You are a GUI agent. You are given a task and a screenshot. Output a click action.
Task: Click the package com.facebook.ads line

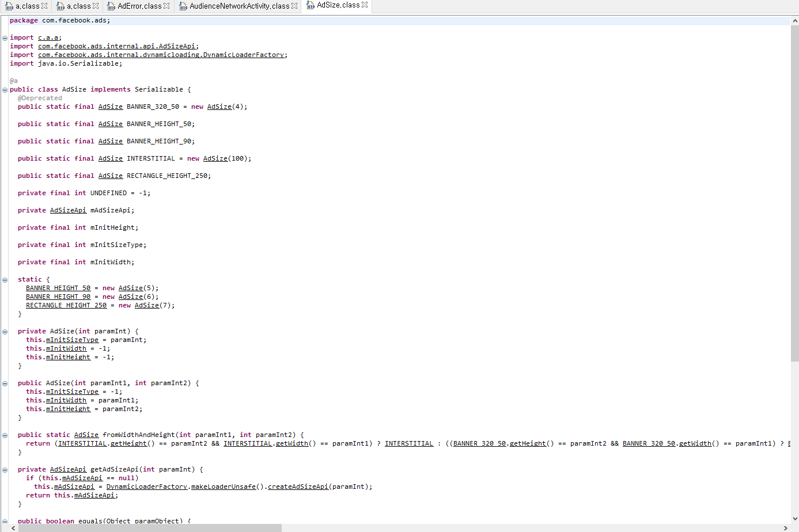pos(60,21)
